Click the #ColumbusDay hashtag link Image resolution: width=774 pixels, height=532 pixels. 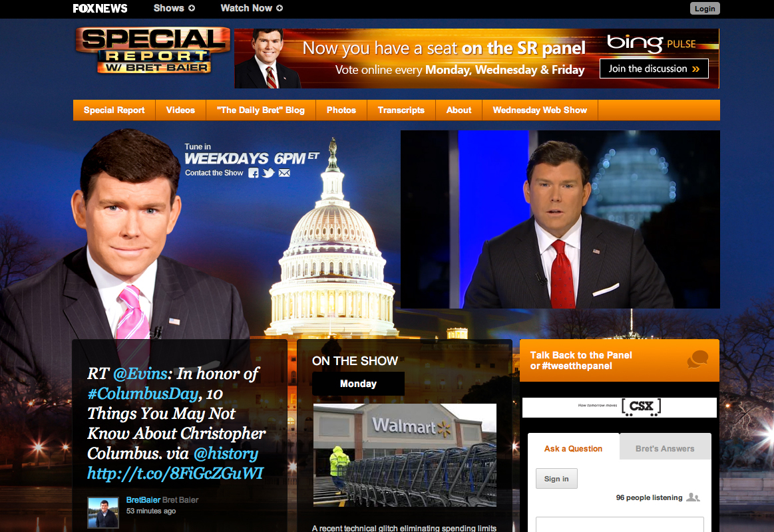click(143, 394)
